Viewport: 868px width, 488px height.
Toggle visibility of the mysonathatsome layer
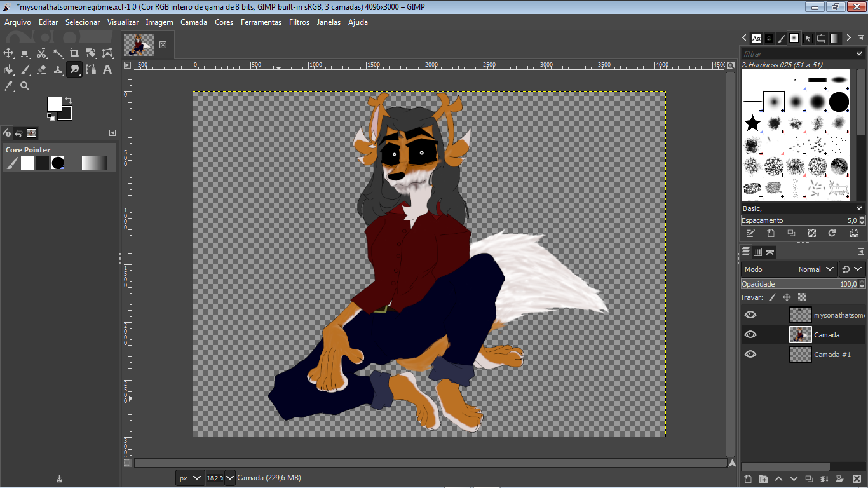point(750,315)
